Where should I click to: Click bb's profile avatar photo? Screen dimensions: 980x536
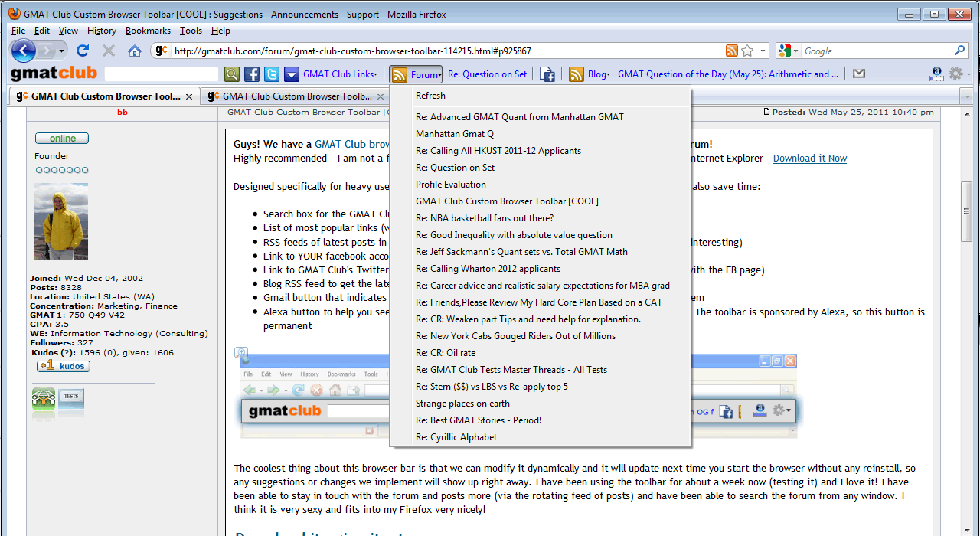[x=61, y=221]
